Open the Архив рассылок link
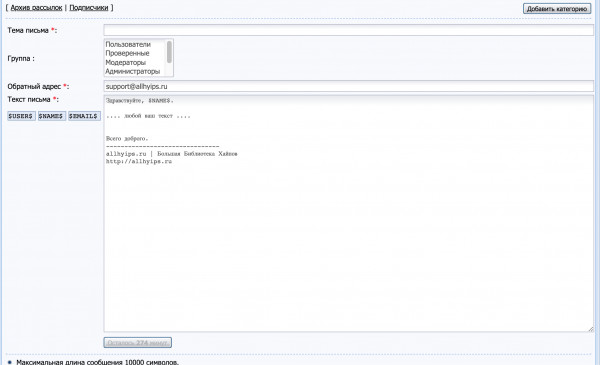600x365 pixels. coord(36,8)
